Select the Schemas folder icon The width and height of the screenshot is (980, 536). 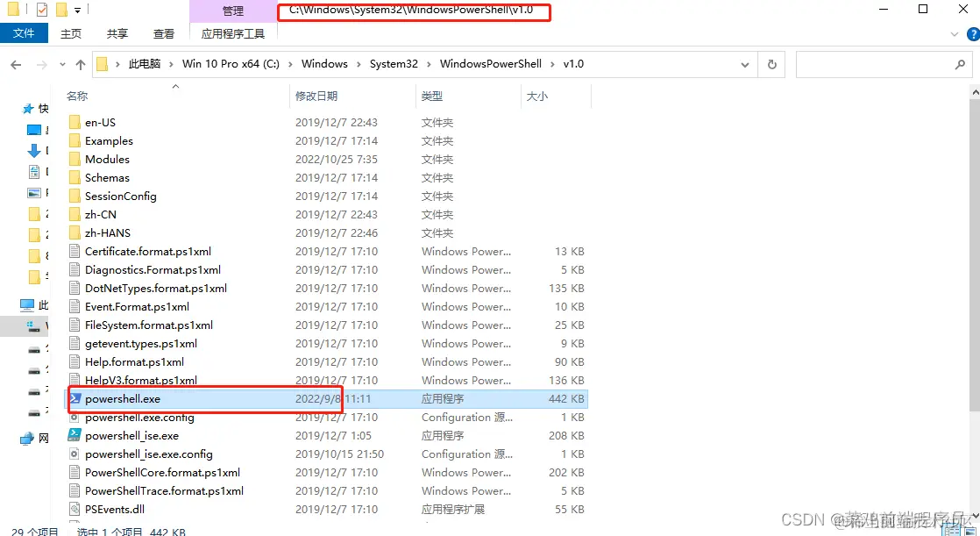pyautogui.click(x=75, y=177)
